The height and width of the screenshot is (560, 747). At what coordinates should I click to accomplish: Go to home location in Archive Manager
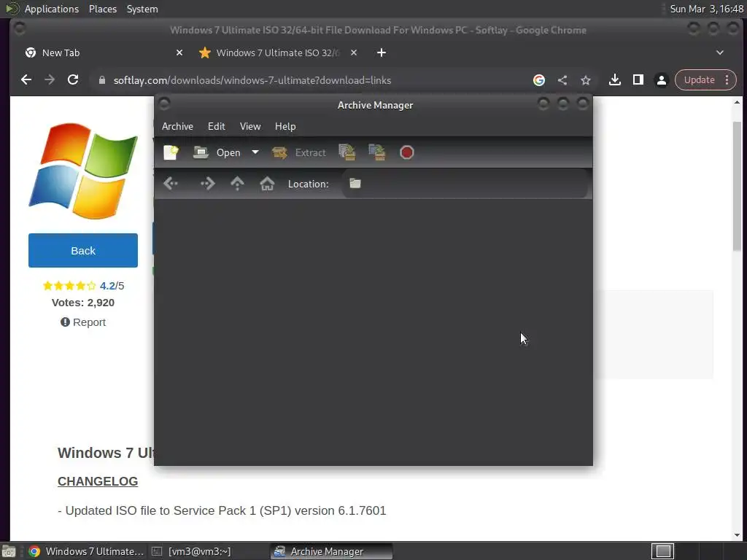tap(267, 183)
